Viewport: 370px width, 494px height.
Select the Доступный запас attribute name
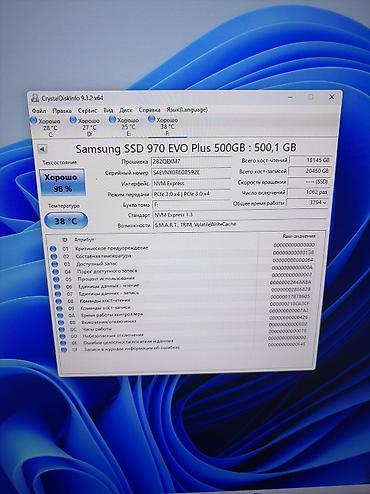click(97, 264)
